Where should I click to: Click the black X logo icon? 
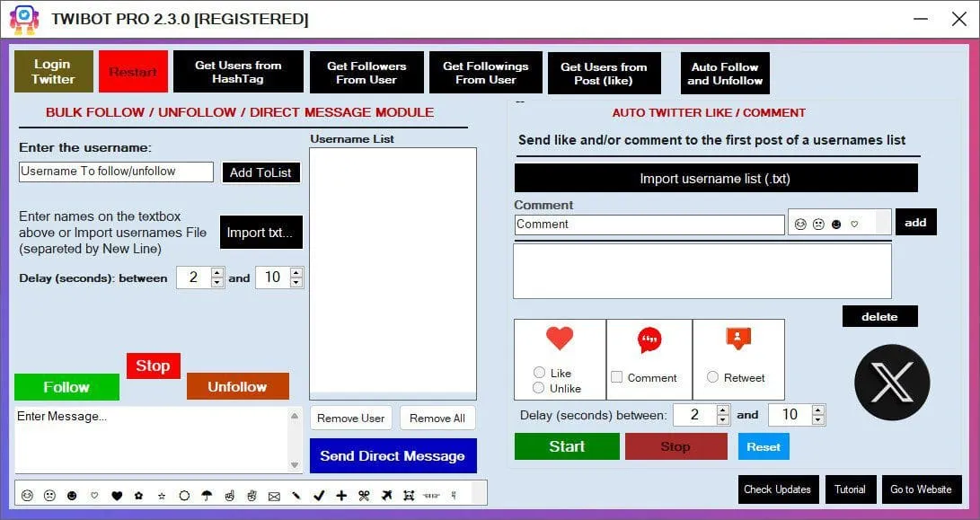coord(891,382)
